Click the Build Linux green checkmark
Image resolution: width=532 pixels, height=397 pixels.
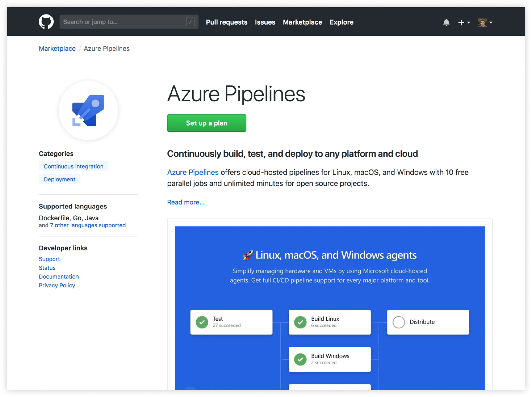click(x=300, y=322)
